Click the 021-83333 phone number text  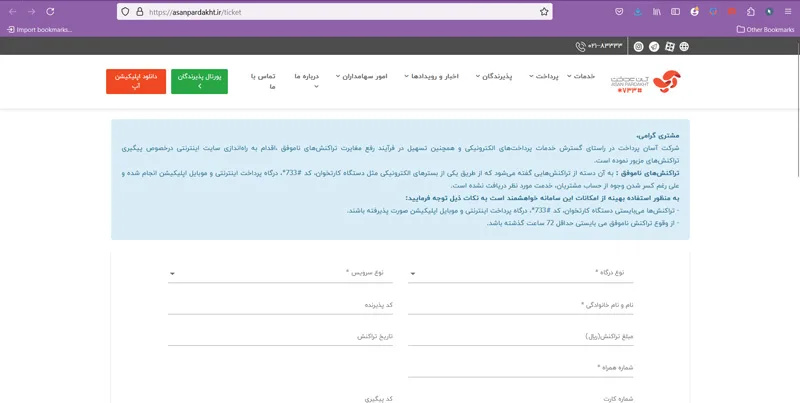click(605, 46)
